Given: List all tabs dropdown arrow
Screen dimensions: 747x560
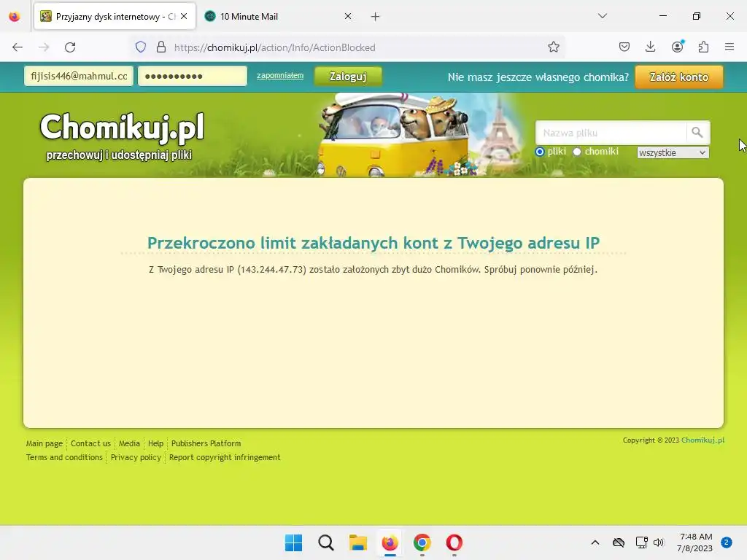Looking at the screenshot, I should click(x=602, y=16).
